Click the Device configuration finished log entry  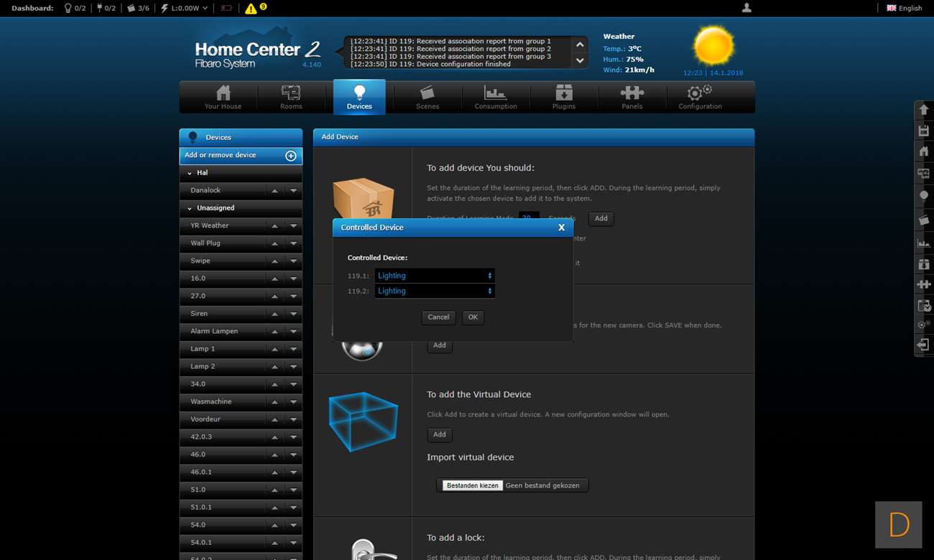(430, 64)
